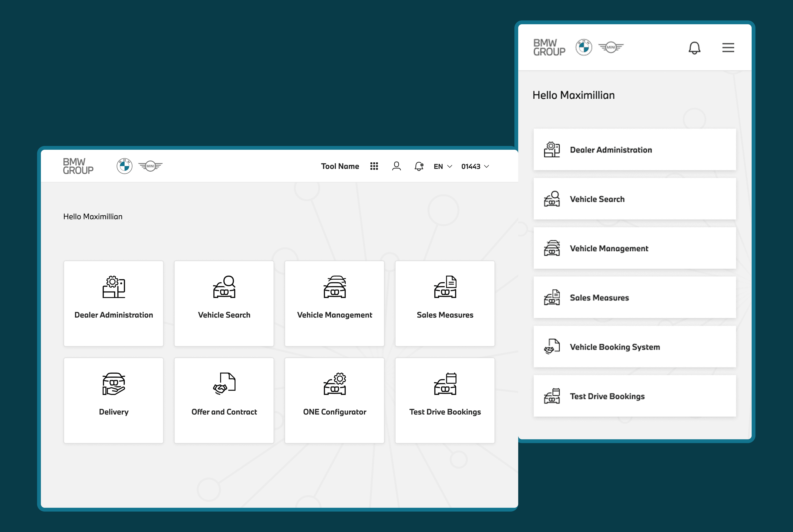Expand the 01443 dealer number dropdown
Screen dimensions: 793x532
tap(475, 167)
